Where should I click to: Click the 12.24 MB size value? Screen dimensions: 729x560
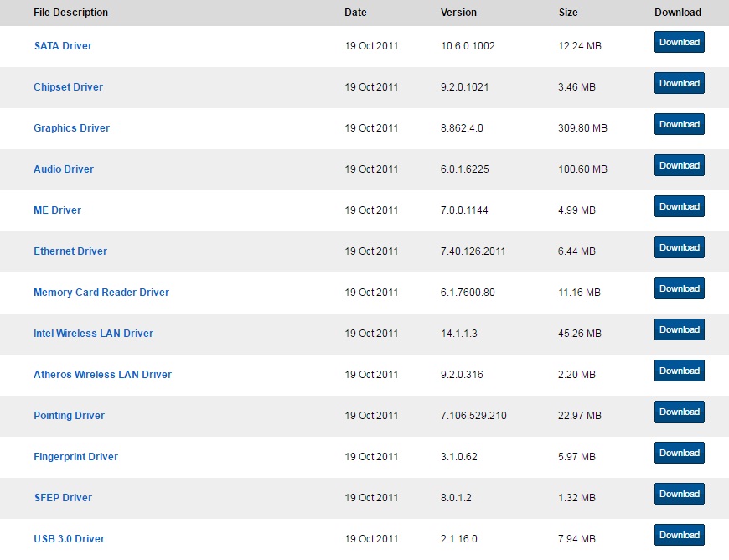pos(580,46)
